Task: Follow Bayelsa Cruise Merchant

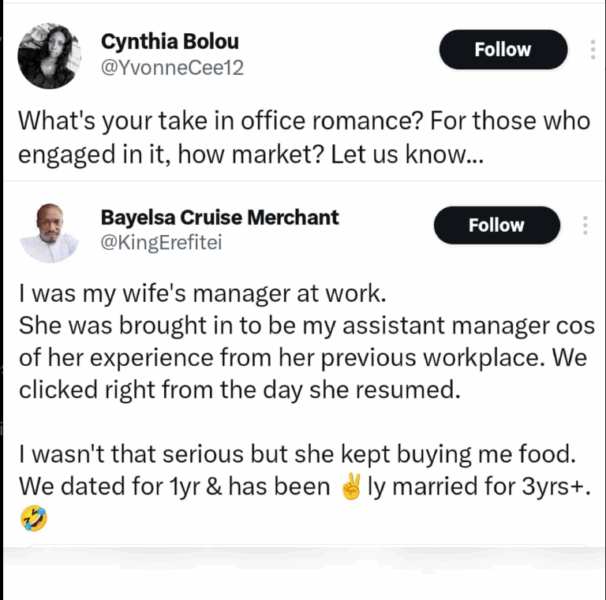Action: pyautogui.click(x=496, y=225)
